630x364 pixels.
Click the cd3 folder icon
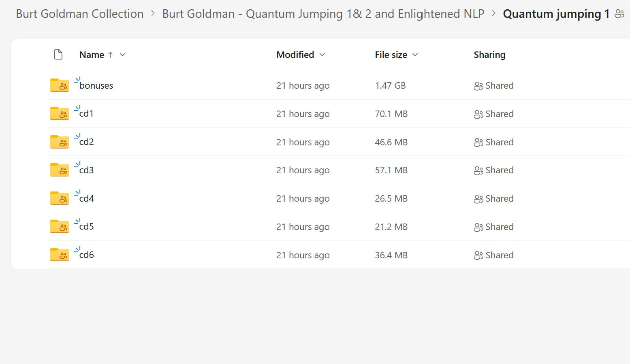[59, 170]
